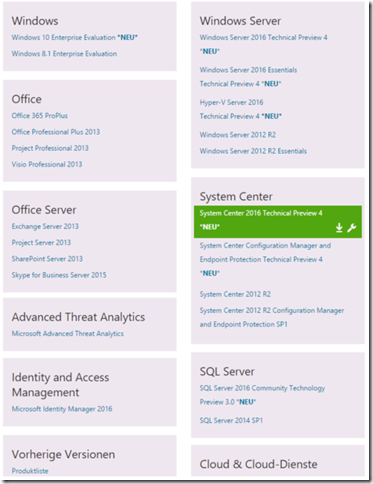Click the Office category heading
The image size is (373, 484).
tap(27, 99)
